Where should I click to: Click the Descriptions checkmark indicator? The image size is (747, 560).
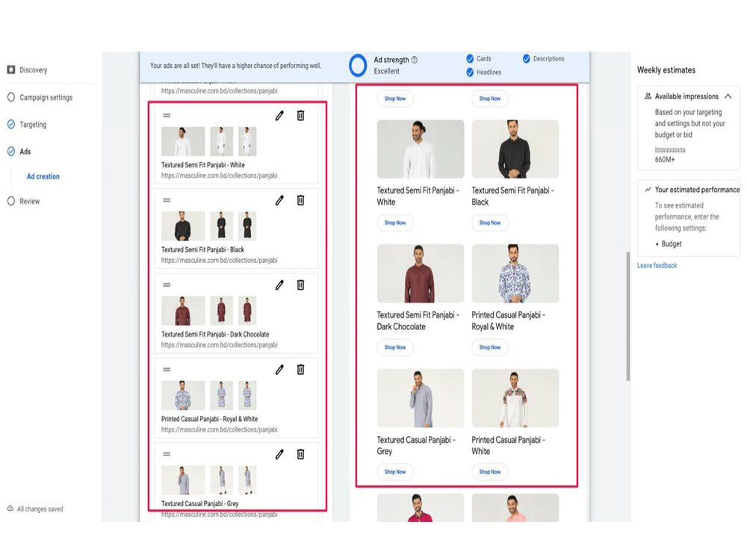coord(527,58)
